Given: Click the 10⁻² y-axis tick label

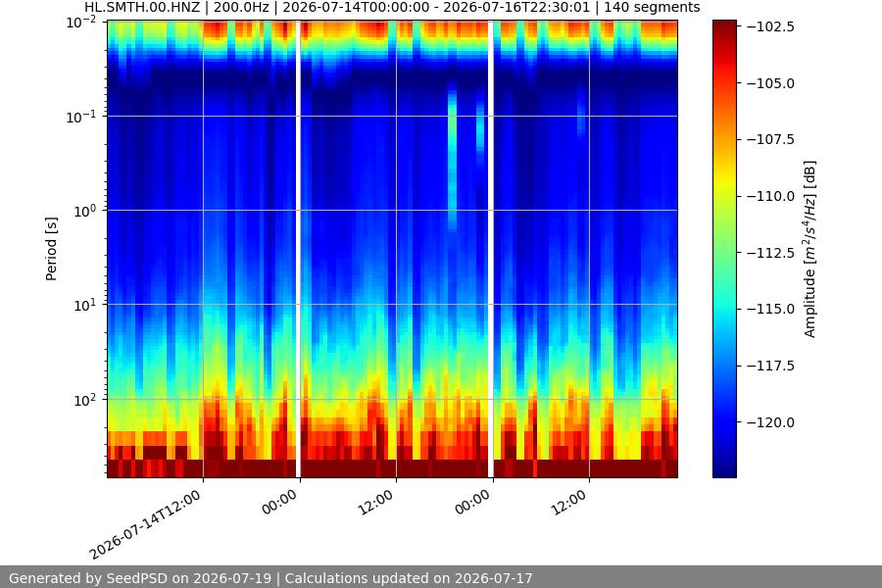Looking at the screenshot, I should (81, 23).
